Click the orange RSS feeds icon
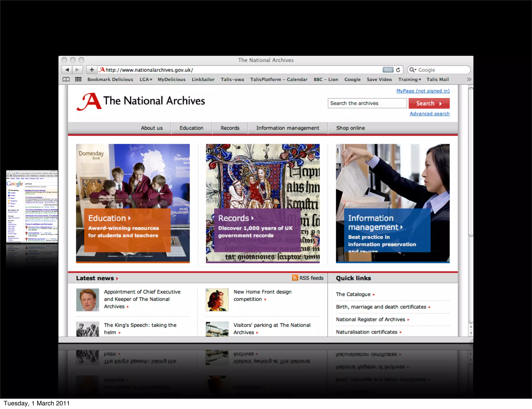The width and height of the screenshot is (532, 409). tap(295, 278)
